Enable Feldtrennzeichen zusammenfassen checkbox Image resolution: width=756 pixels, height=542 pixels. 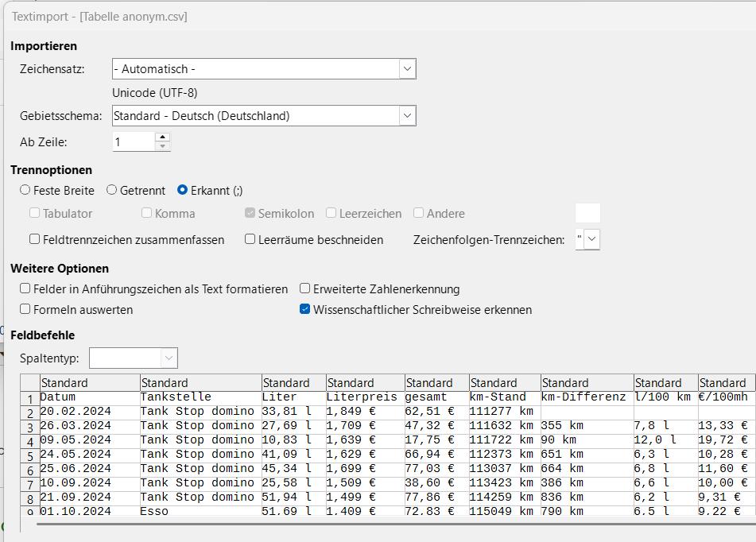(35, 239)
